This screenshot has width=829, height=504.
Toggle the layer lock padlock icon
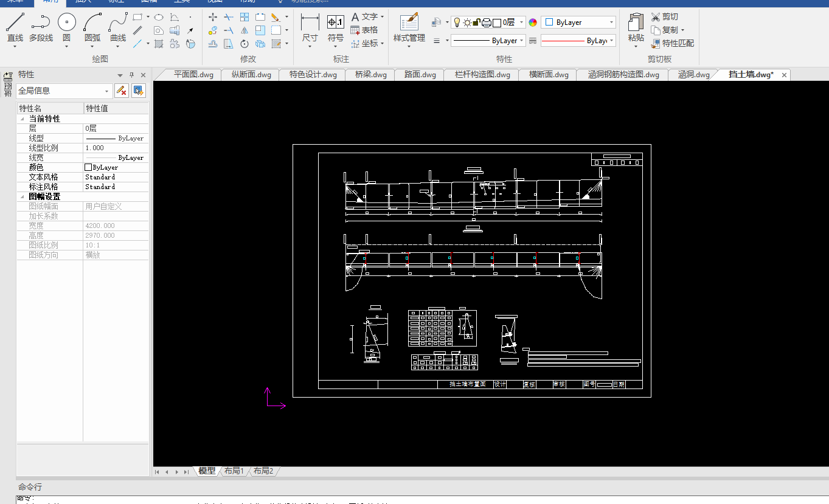pyautogui.click(x=477, y=22)
